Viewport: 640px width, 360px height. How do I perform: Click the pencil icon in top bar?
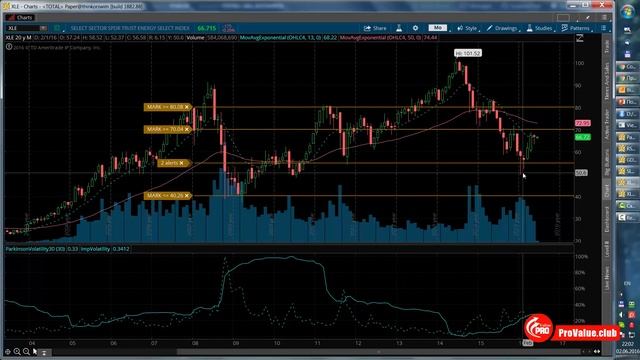pyautogui.click(x=588, y=18)
